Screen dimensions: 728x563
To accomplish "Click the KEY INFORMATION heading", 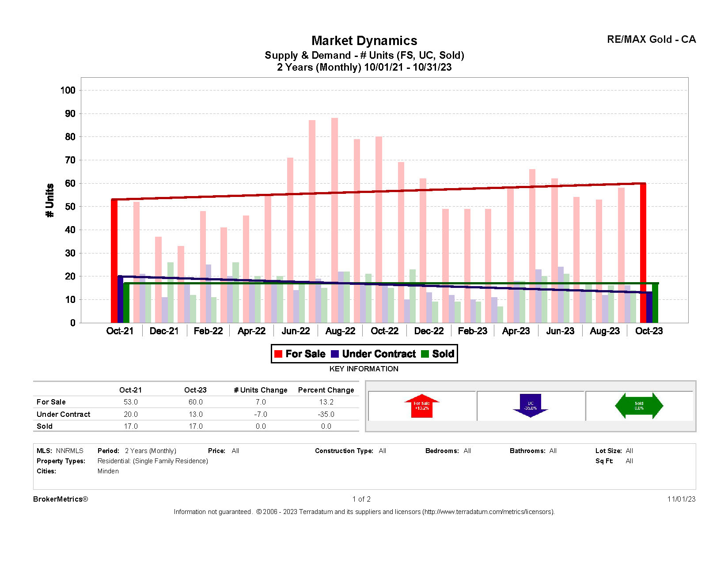I will [364, 369].
